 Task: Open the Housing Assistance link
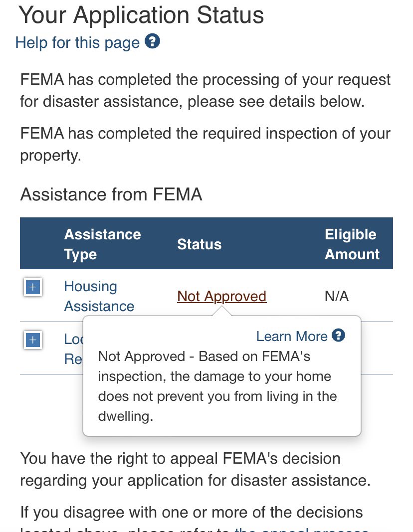coord(99,296)
